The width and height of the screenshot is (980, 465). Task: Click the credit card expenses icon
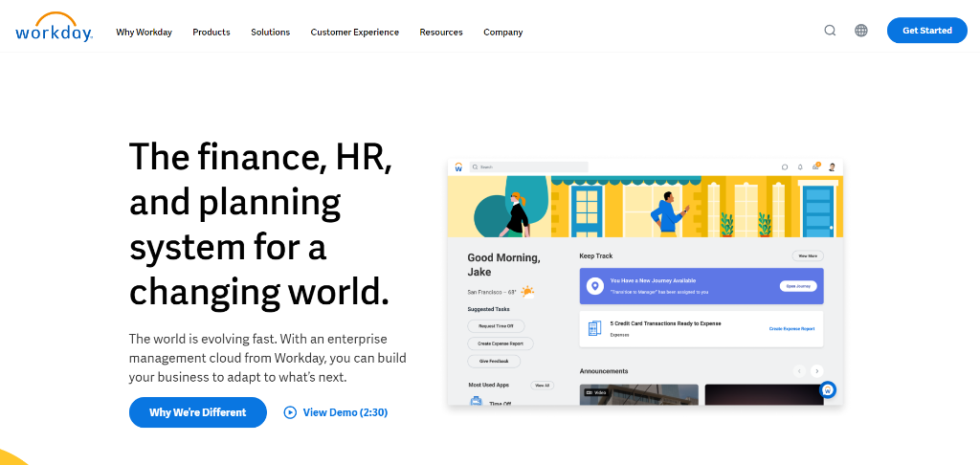(594, 329)
